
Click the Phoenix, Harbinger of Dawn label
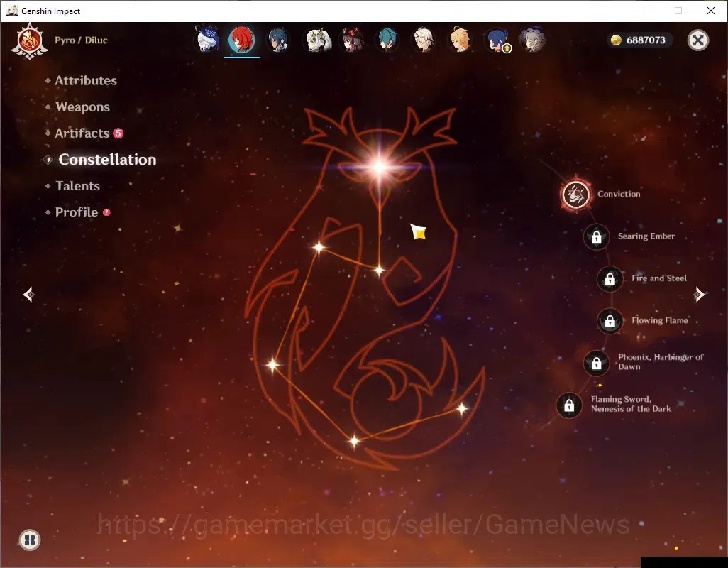click(x=661, y=362)
